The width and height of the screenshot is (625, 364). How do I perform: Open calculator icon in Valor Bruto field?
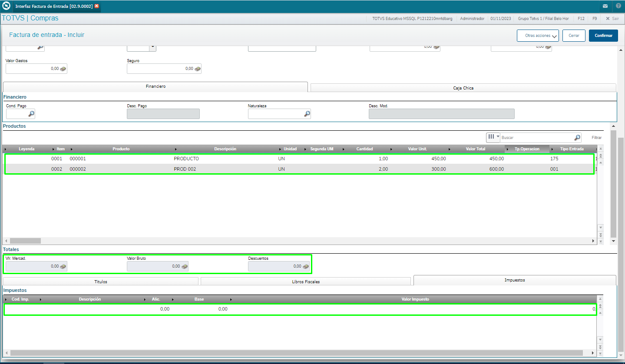coord(185,266)
